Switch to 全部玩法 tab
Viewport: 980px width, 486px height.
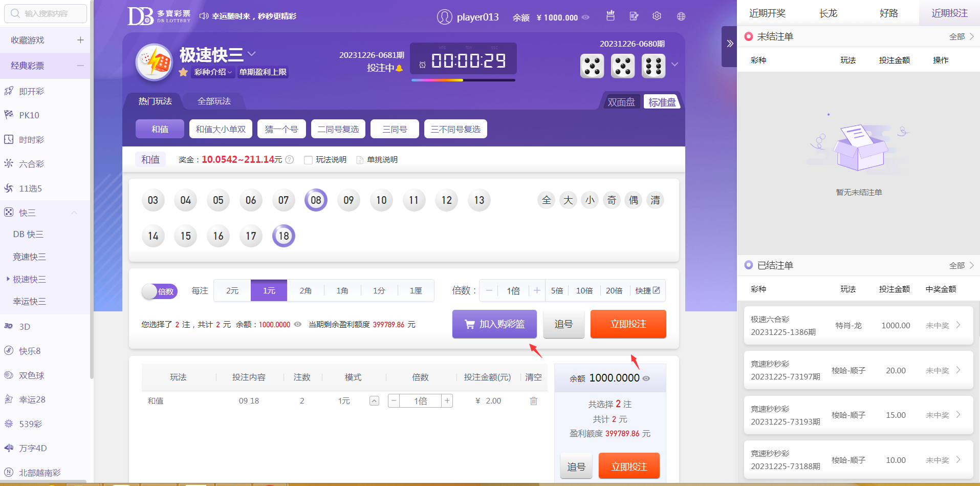click(214, 101)
